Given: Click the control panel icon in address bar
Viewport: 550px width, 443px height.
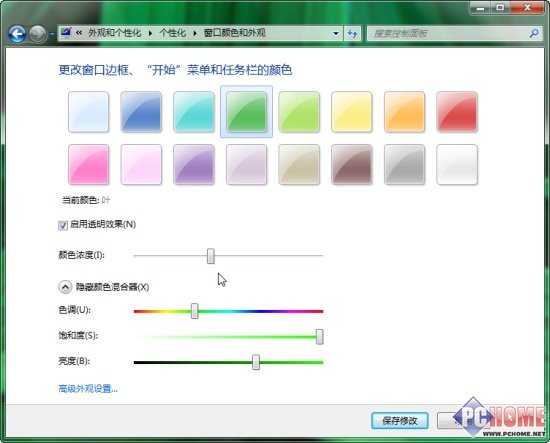Looking at the screenshot, I should (x=66, y=33).
